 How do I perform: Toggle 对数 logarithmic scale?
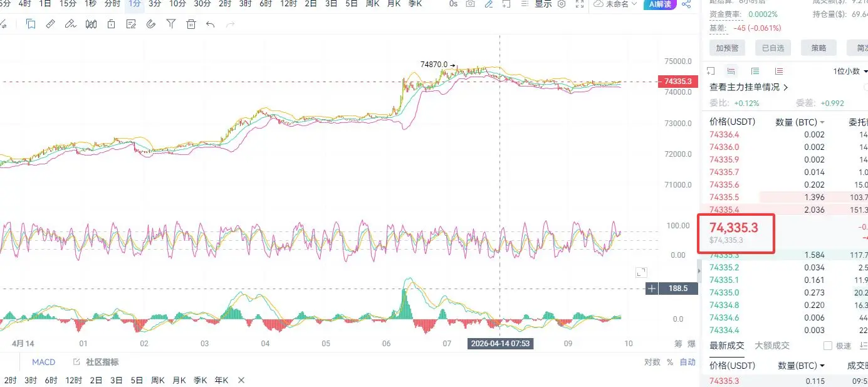[652, 362]
